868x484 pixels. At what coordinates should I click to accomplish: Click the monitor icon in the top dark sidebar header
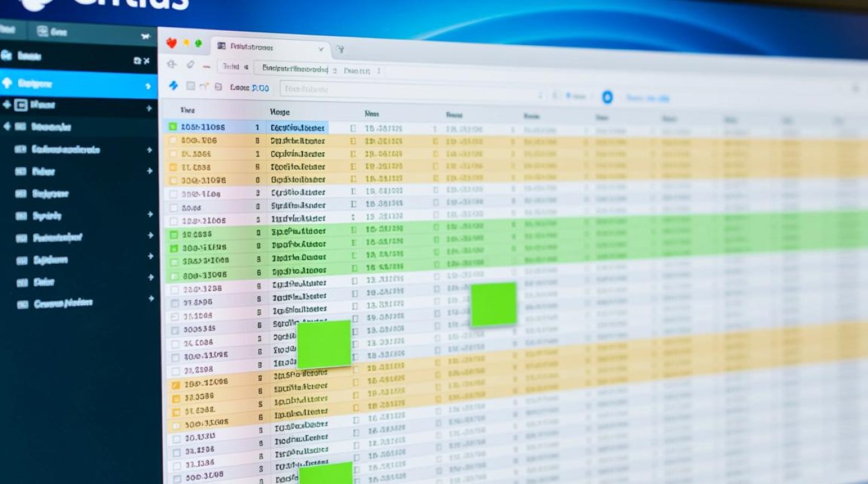[43, 31]
